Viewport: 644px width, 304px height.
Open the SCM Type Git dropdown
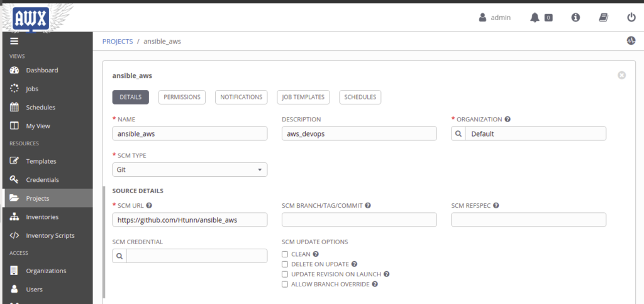point(190,170)
